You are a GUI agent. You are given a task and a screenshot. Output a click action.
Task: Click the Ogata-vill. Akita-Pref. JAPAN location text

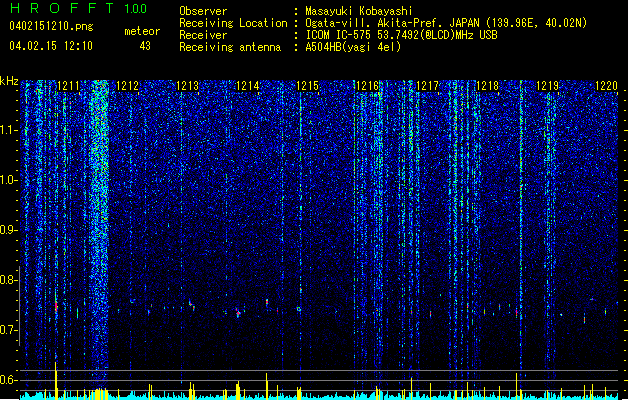click(446, 23)
